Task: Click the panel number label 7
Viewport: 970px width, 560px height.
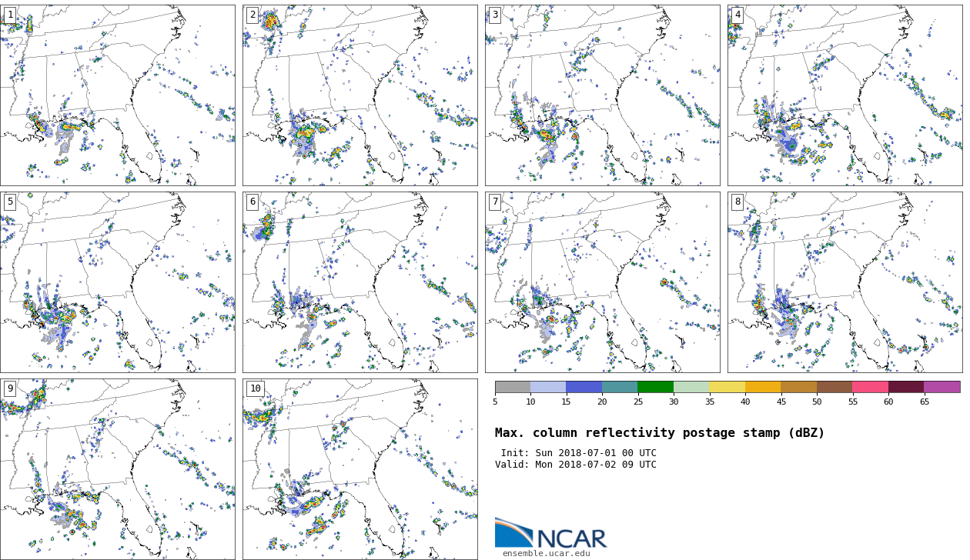Action: pos(495,202)
